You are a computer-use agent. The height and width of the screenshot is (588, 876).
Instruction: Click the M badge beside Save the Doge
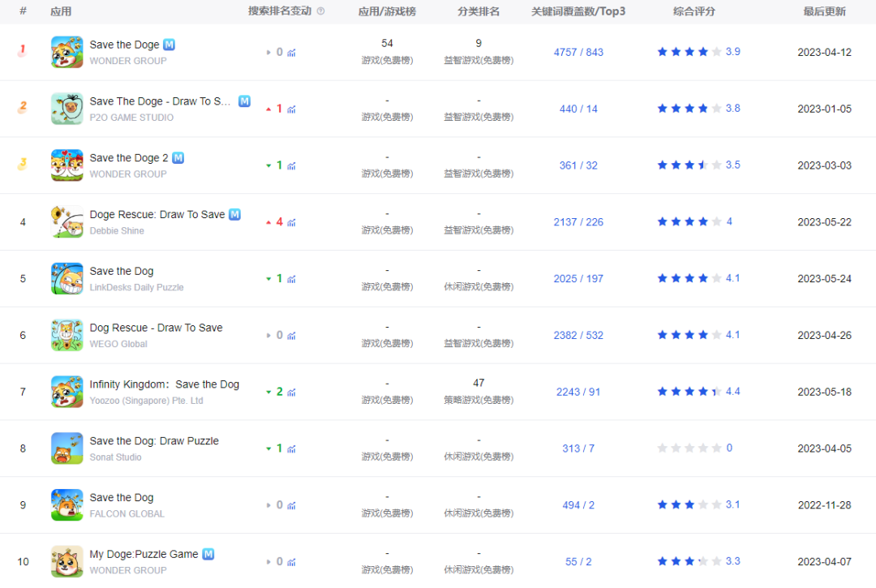click(169, 45)
